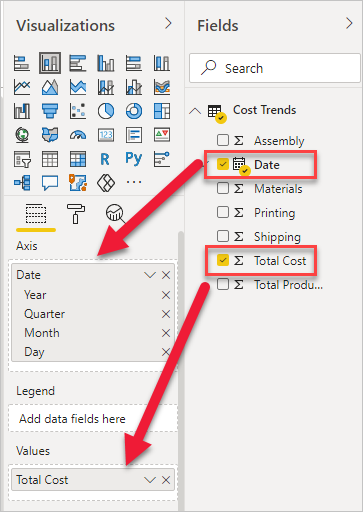Select the waterfall chart visual

tap(22, 111)
